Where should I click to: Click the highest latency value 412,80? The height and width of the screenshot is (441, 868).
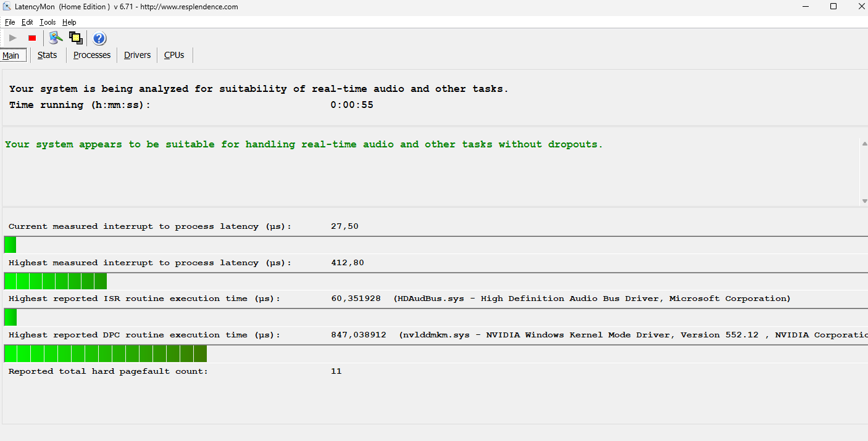[x=348, y=263]
